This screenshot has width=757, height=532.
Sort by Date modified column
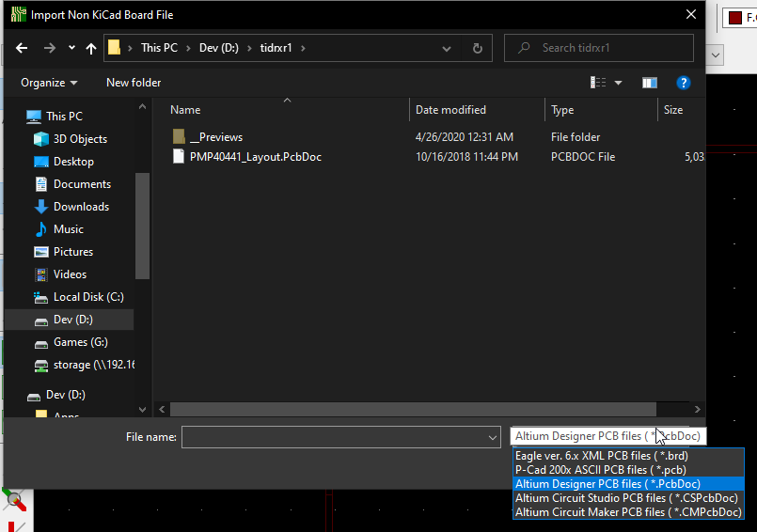450,110
